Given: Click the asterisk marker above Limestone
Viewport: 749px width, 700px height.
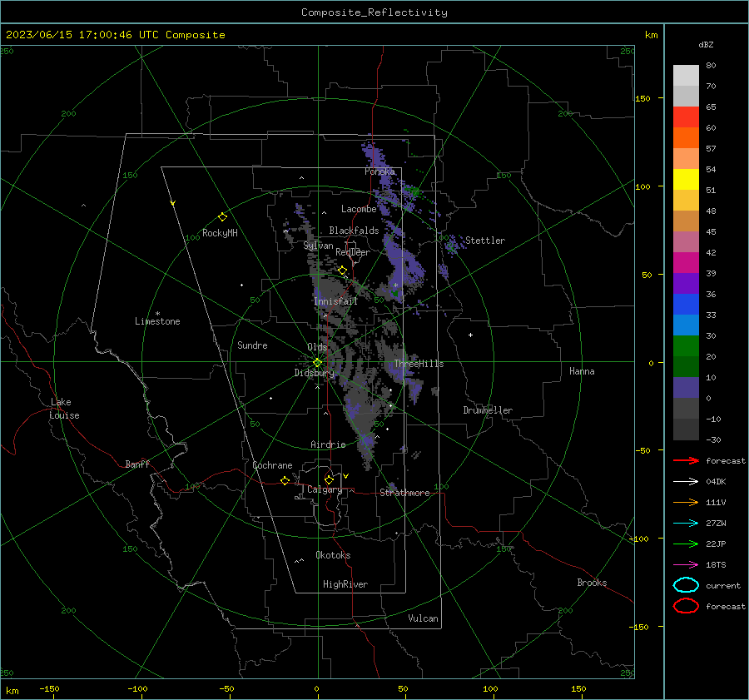Looking at the screenshot, I should 157,314.
